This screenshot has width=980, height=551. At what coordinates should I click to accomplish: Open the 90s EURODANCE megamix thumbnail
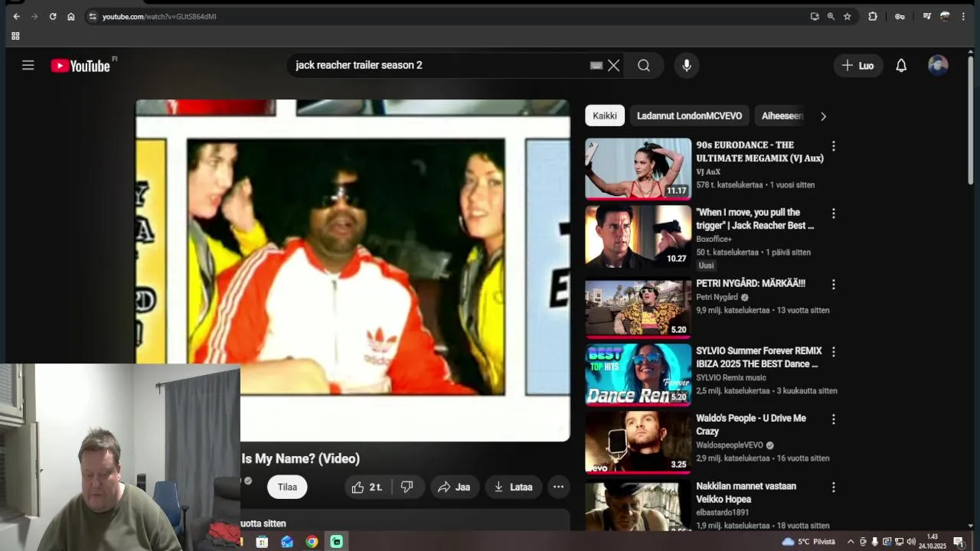(639, 168)
